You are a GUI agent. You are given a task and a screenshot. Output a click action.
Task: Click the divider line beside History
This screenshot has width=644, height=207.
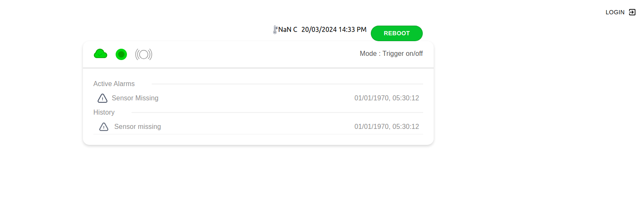277,113
